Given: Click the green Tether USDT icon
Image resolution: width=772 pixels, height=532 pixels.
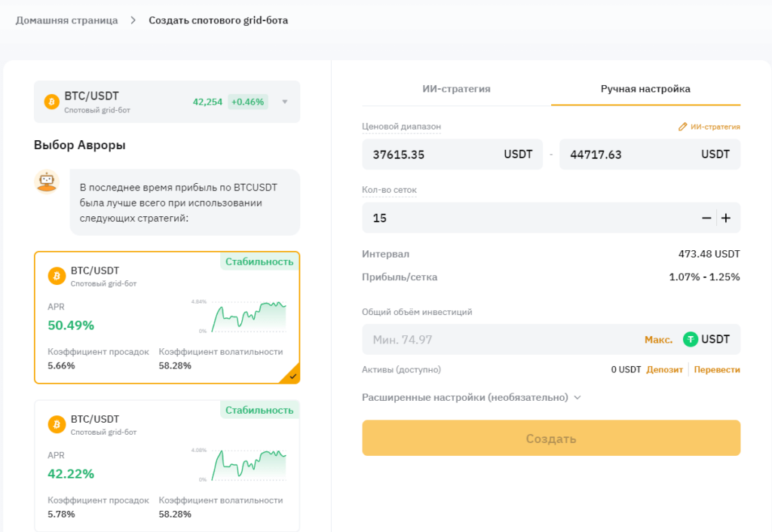Looking at the screenshot, I should tap(691, 339).
